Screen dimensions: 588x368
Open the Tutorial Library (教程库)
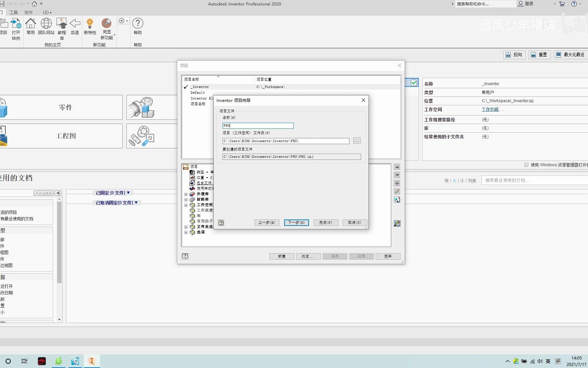pos(62,24)
